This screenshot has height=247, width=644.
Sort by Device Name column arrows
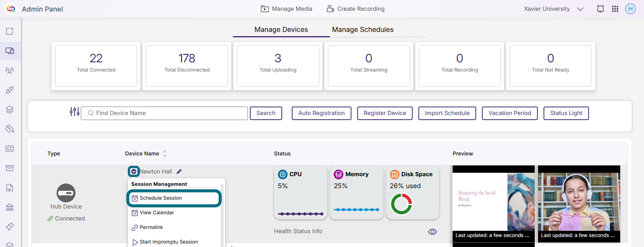165,154
